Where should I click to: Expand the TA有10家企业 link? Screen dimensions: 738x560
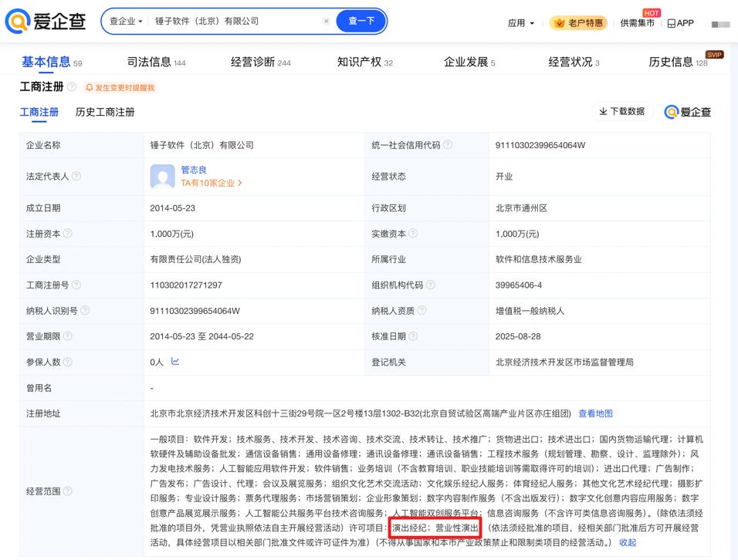tap(212, 183)
